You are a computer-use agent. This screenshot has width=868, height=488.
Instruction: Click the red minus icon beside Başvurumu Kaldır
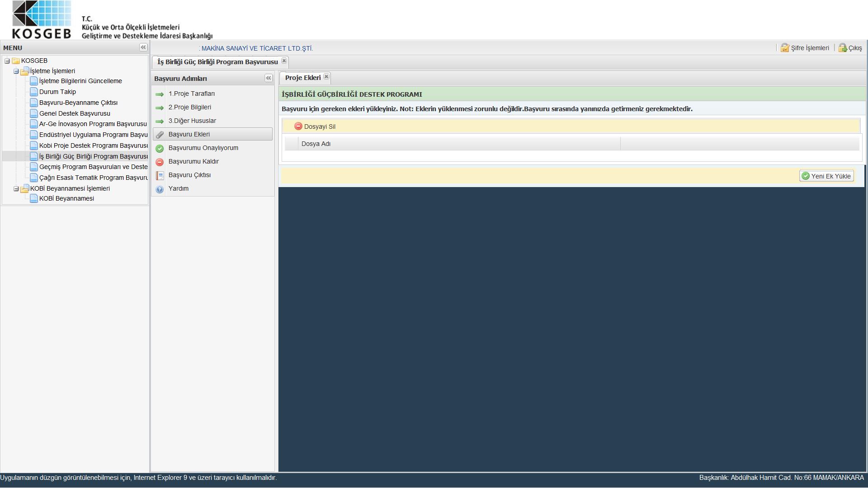coord(160,162)
